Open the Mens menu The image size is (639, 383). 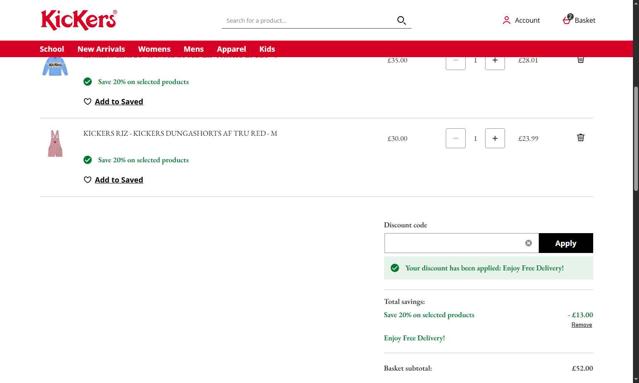194,49
